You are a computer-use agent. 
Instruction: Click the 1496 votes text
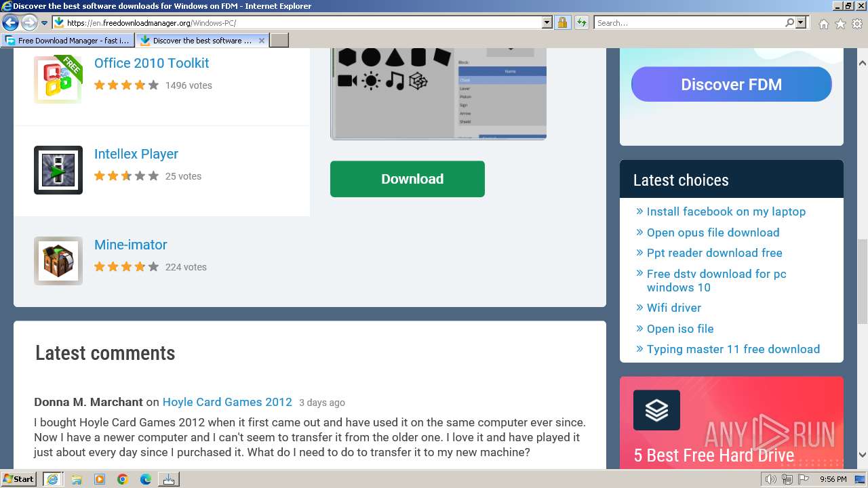[189, 85]
